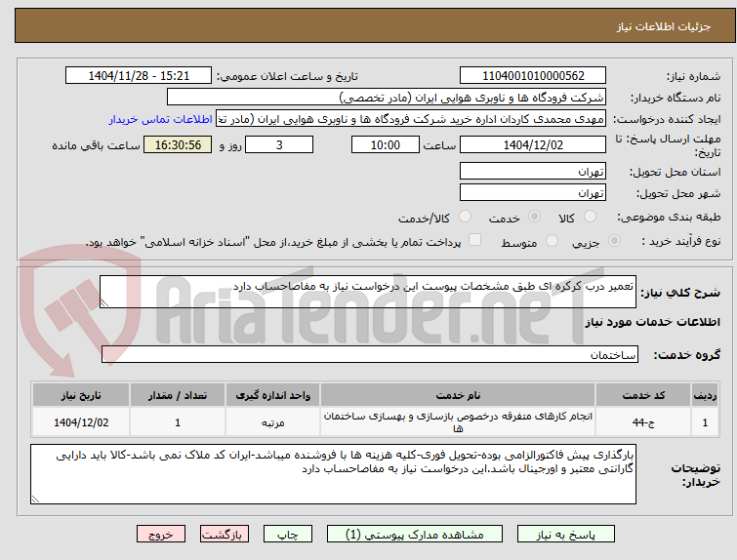The image size is (737, 560).
Task: Click the گروه خدمت field ساختمان
Action: click(370, 354)
